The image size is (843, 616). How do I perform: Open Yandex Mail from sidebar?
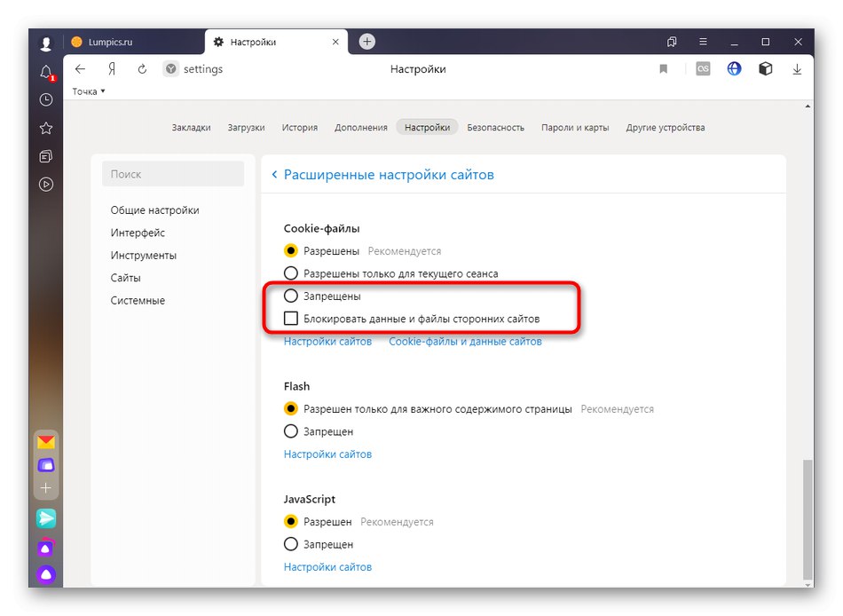pyautogui.click(x=46, y=442)
